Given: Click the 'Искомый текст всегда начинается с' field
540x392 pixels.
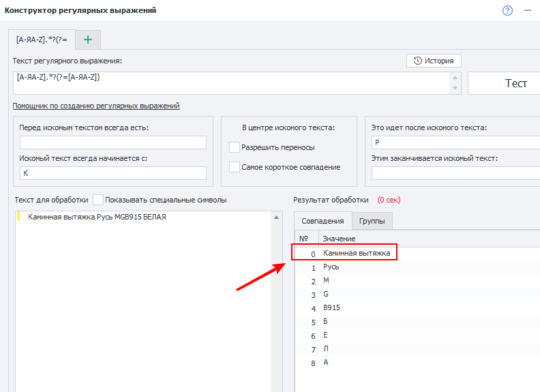Looking at the screenshot, I should (113, 173).
